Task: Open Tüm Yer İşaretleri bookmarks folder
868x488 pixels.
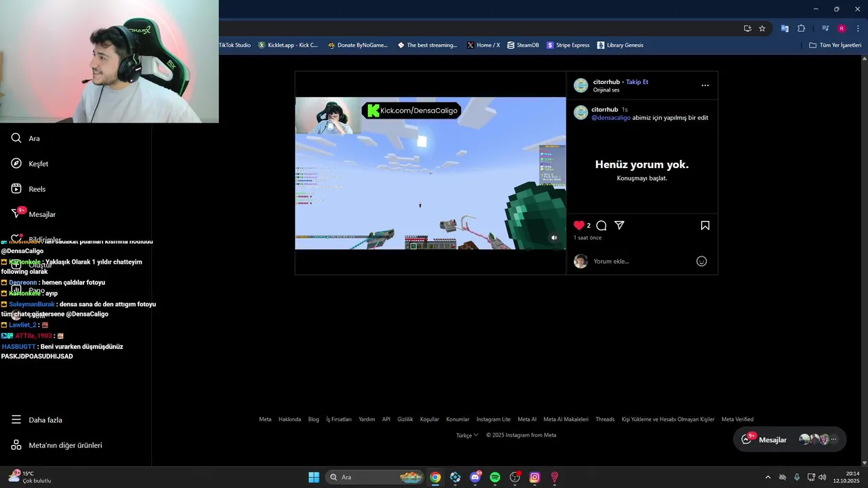Action: tap(835, 45)
